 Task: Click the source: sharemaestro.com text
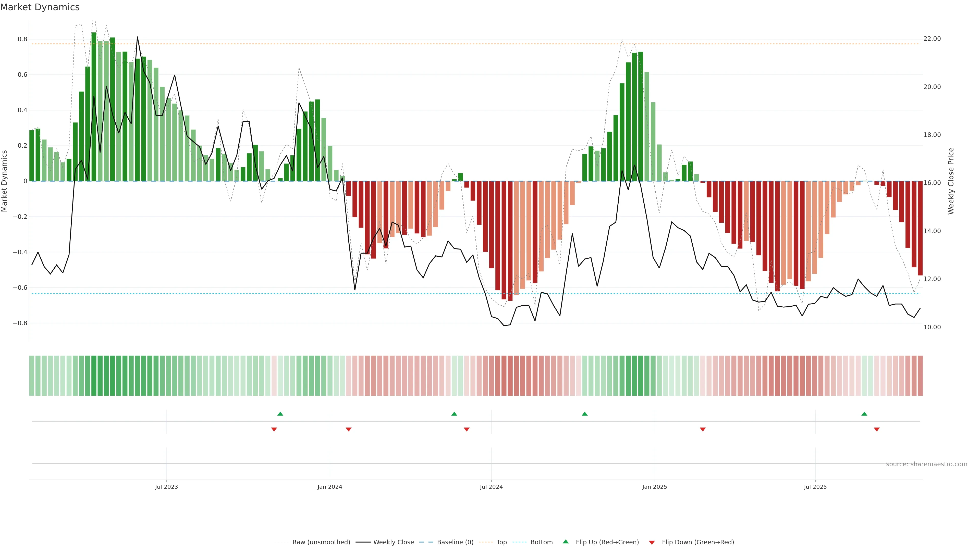[x=926, y=464]
